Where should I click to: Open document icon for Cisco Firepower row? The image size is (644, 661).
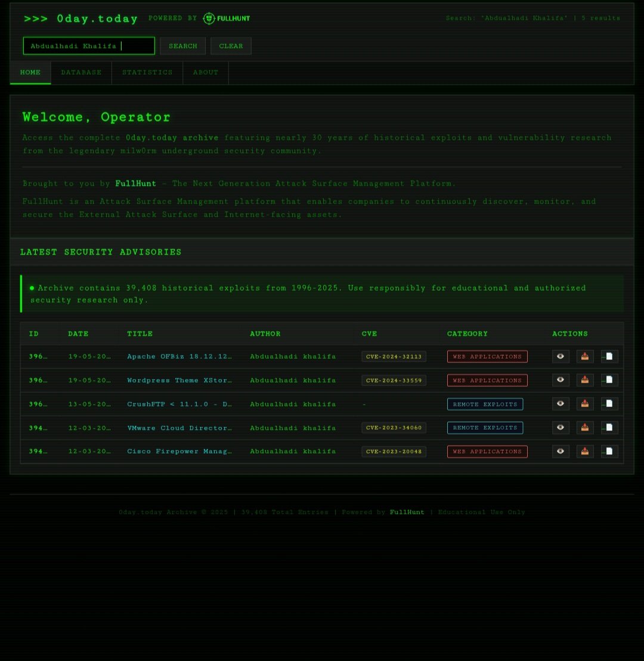(x=609, y=451)
